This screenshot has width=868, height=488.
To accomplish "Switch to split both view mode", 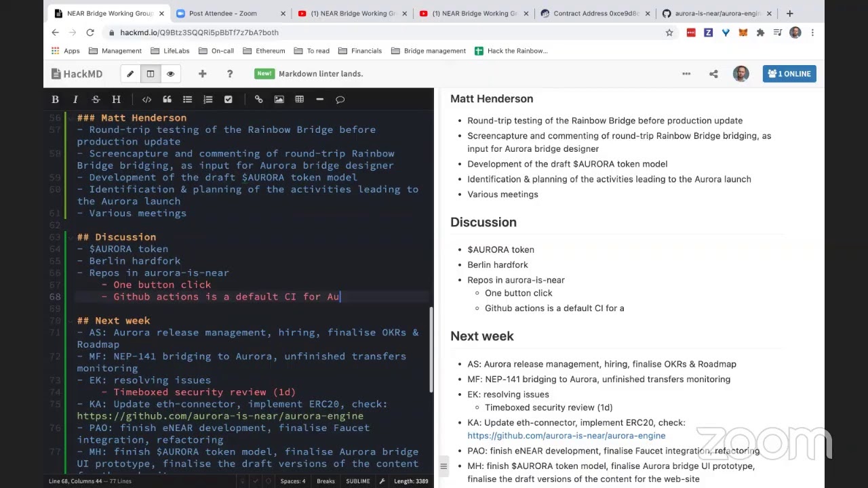I will pyautogui.click(x=151, y=74).
